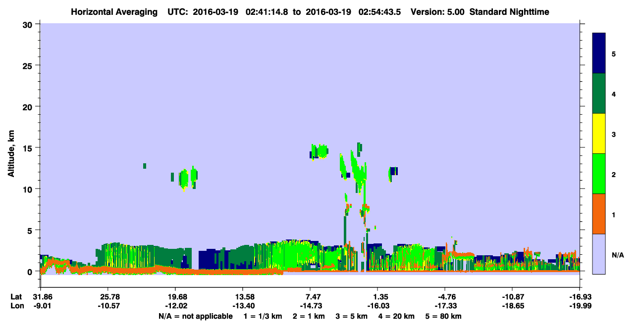Click the '3 = 5 km' legend entry
Viewport: 644px width, 330px height.
[x=352, y=316]
